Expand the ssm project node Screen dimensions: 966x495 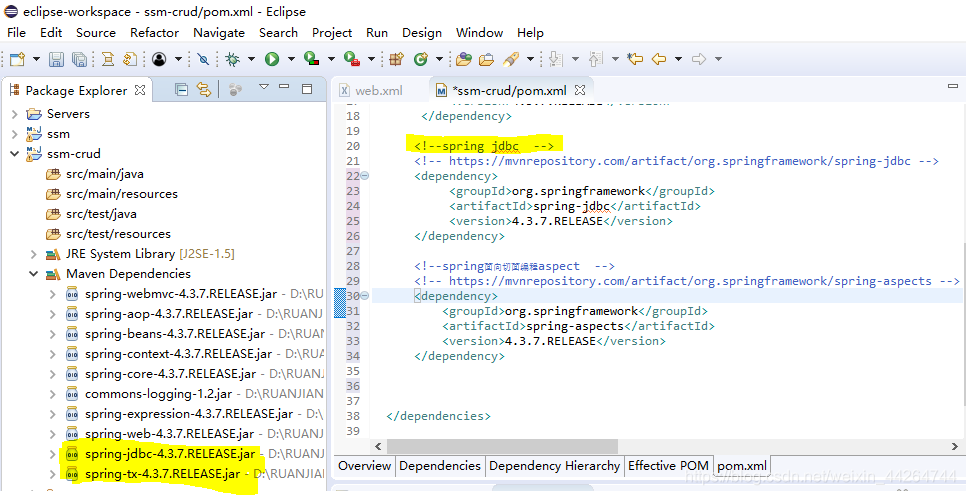(15, 134)
